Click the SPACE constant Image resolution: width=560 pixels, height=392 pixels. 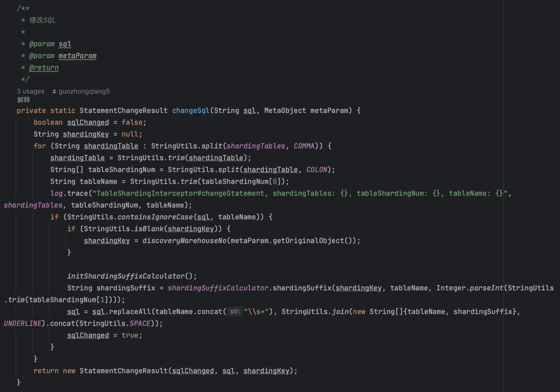click(140, 324)
